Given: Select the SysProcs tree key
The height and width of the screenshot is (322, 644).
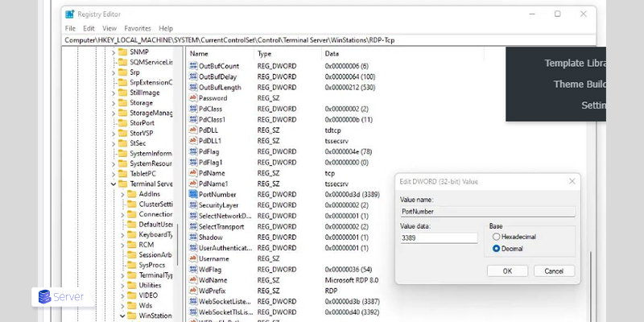Looking at the screenshot, I should 151,265.
